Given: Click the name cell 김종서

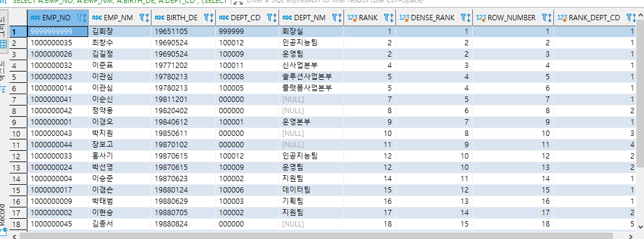Looking at the screenshot, I should (120, 224).
